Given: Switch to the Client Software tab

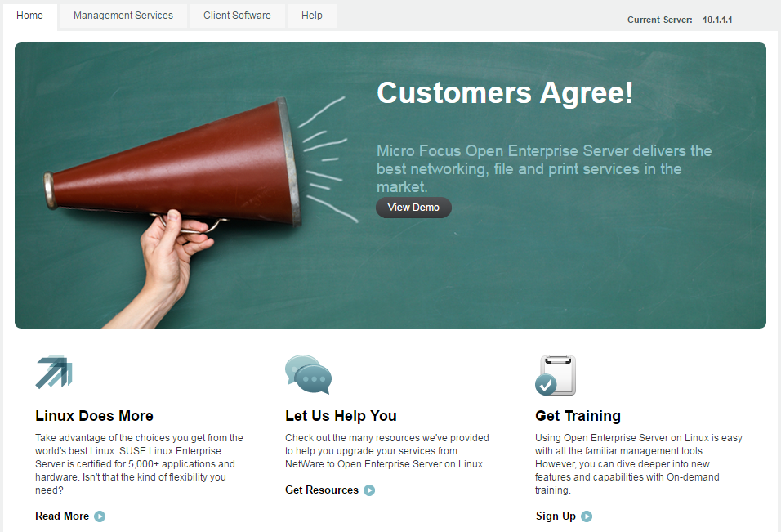Looking at the screenshot, I should click(237, 16).
